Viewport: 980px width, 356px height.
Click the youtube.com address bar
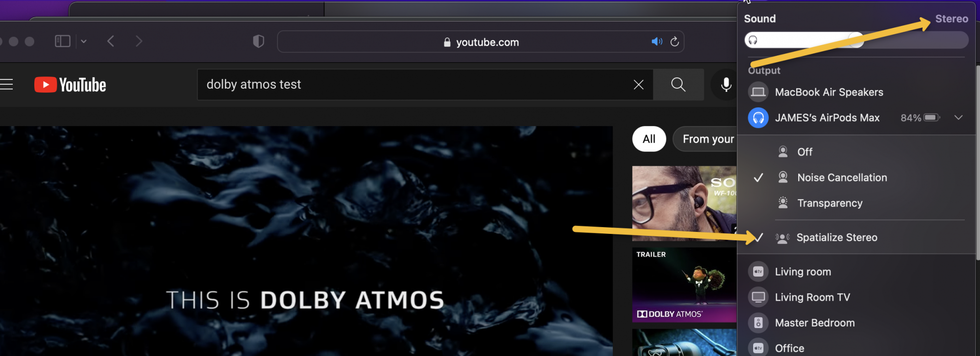pyautogui.click(x=481, y=42)
